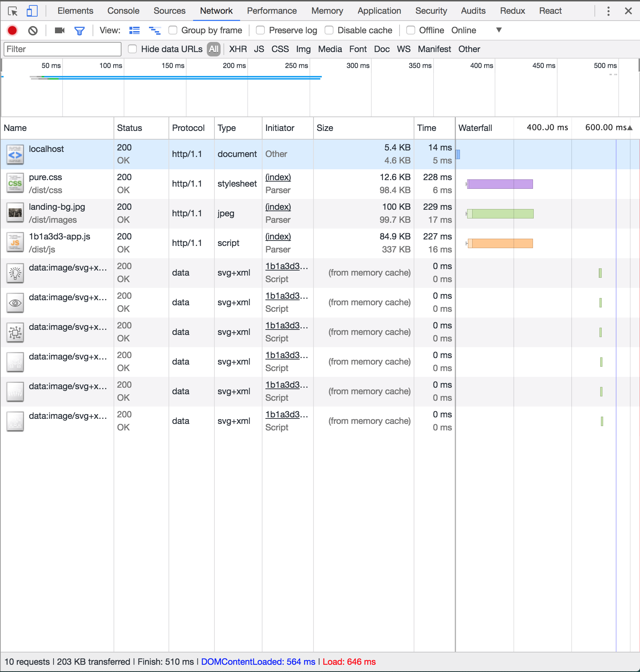This screenshot has width=640, height=672.
Task: Open the Redux panel tab
Action: [x=512, y=11]
